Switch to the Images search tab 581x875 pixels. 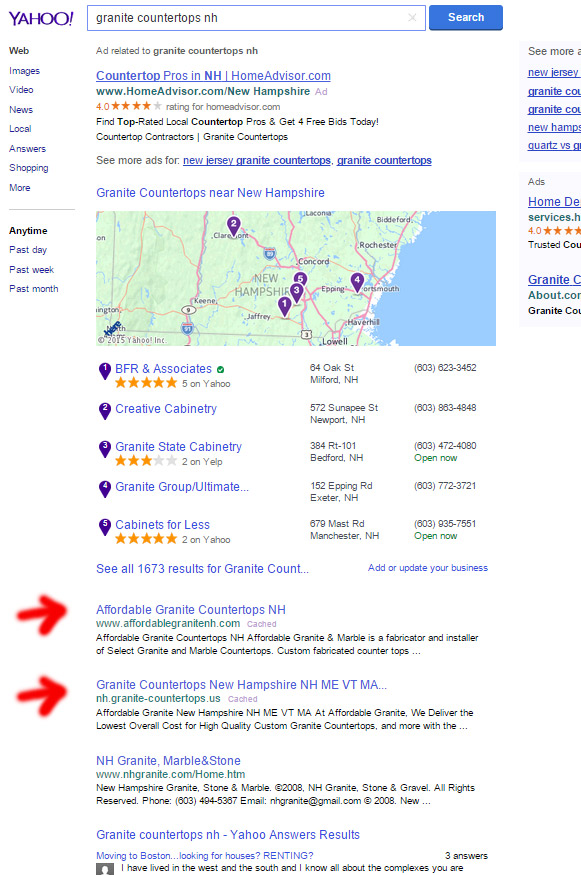coord(24,71)
